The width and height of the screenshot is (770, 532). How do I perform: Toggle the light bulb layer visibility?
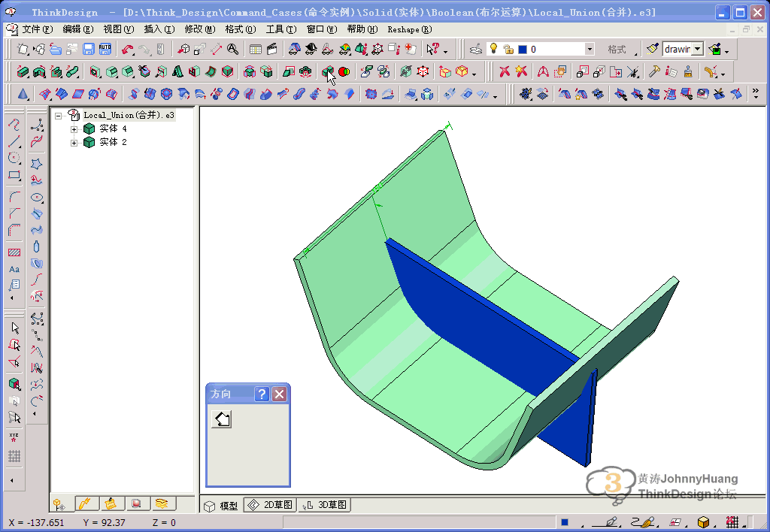click(x=493, y=49)
